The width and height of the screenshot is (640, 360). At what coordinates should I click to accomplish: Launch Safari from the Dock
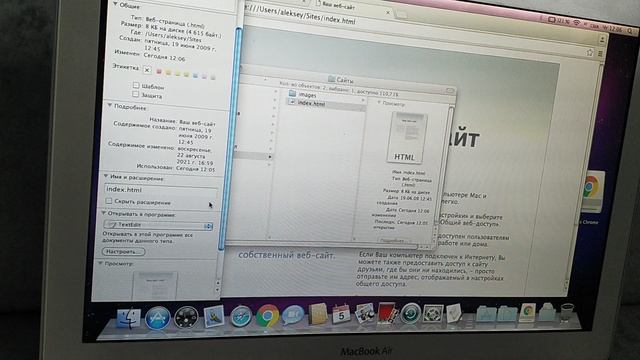point(241,316)
